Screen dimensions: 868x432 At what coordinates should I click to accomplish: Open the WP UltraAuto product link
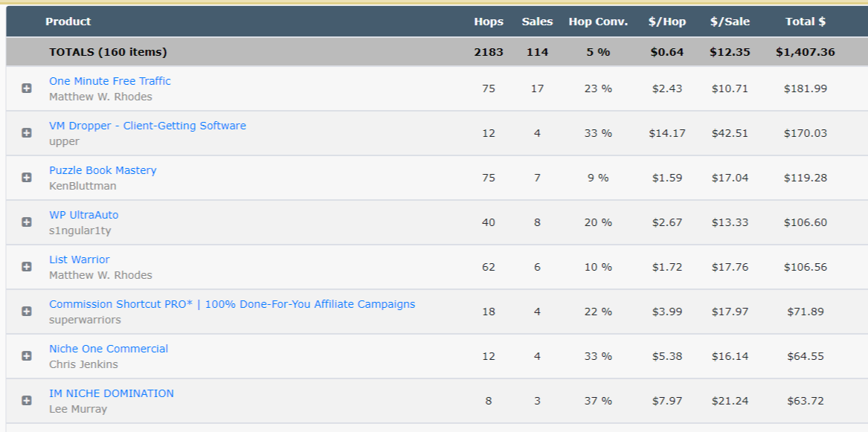tap(83, 215)
